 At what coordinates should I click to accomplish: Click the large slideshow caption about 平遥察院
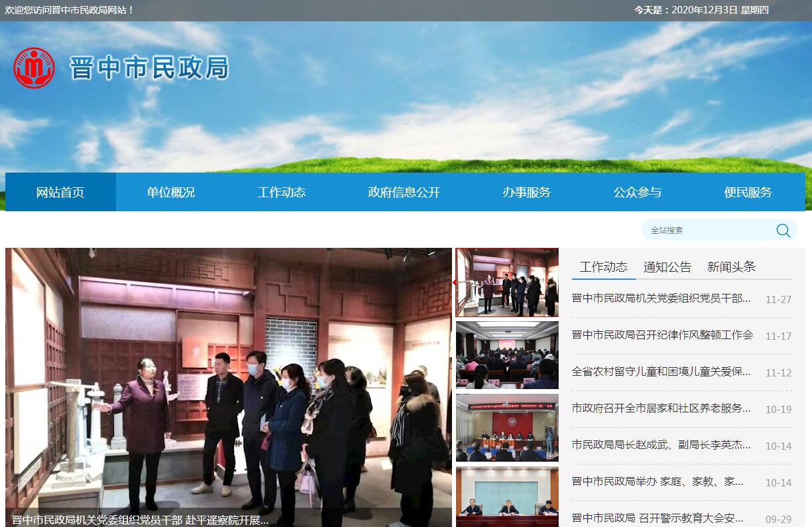140,520
